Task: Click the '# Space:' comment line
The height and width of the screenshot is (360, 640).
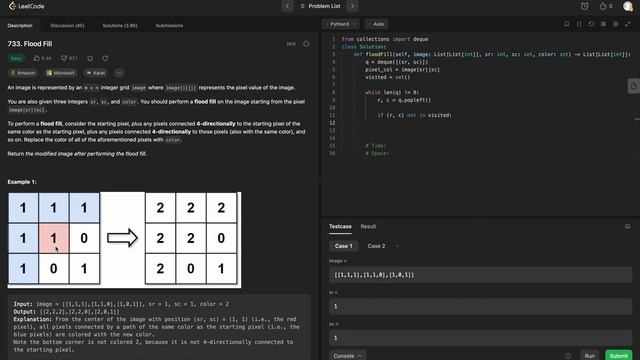Action: click(x=377, y=153)
